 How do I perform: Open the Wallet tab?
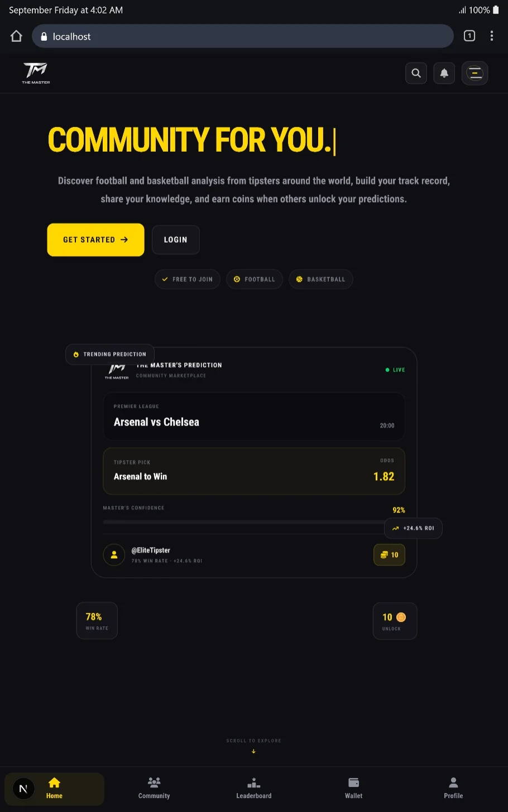point(353,788)
